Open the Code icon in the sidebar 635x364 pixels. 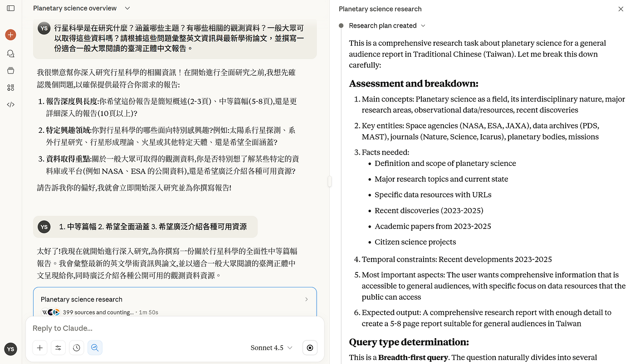(x=11, y=105)
